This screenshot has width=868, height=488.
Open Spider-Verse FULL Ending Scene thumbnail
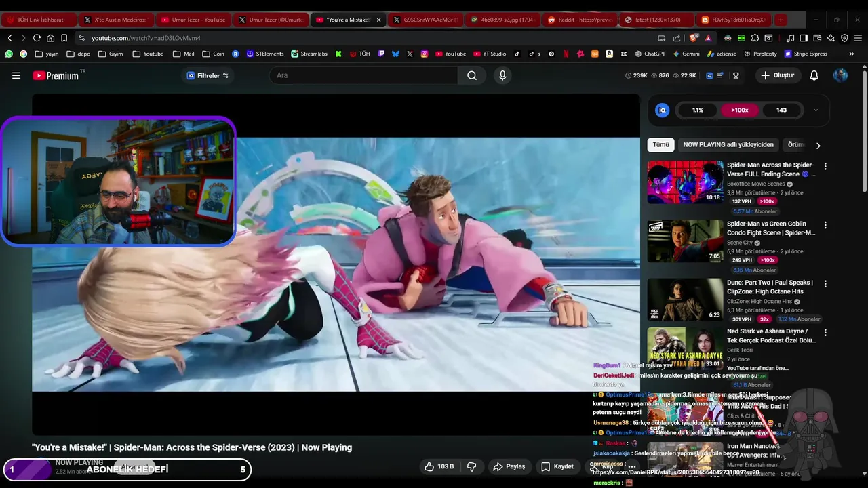(x=685, y=182)
